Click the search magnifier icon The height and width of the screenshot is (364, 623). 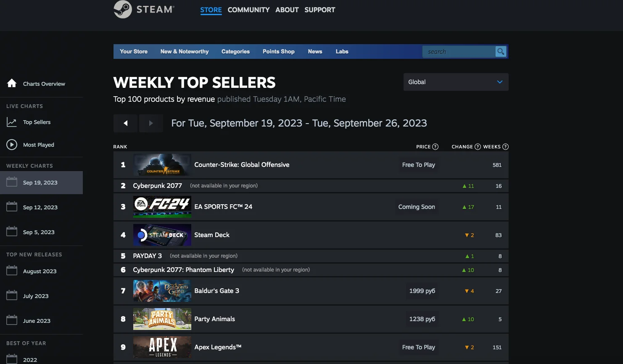[x=501, y=52]
